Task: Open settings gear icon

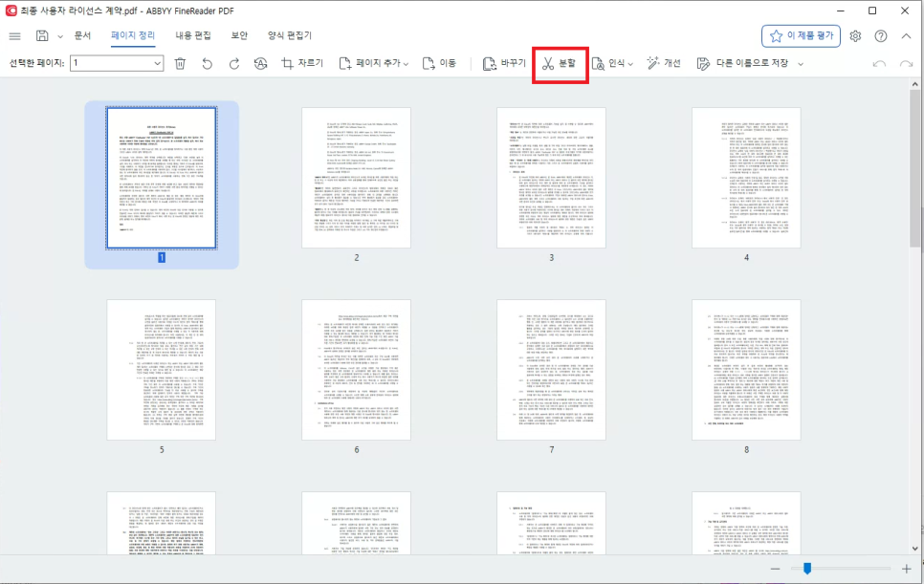Action: 856,36
